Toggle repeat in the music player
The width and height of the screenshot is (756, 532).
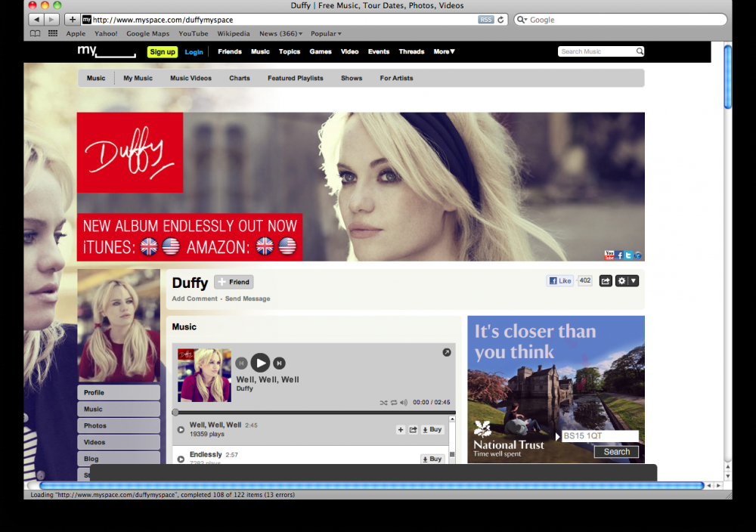pos(393,403)
